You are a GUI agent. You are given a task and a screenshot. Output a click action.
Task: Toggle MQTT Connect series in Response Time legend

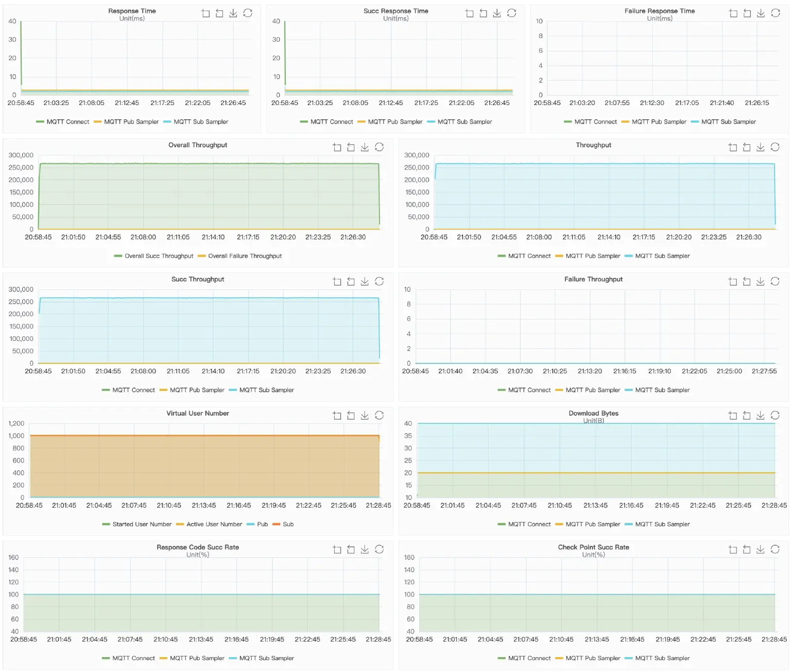point(67,122)
